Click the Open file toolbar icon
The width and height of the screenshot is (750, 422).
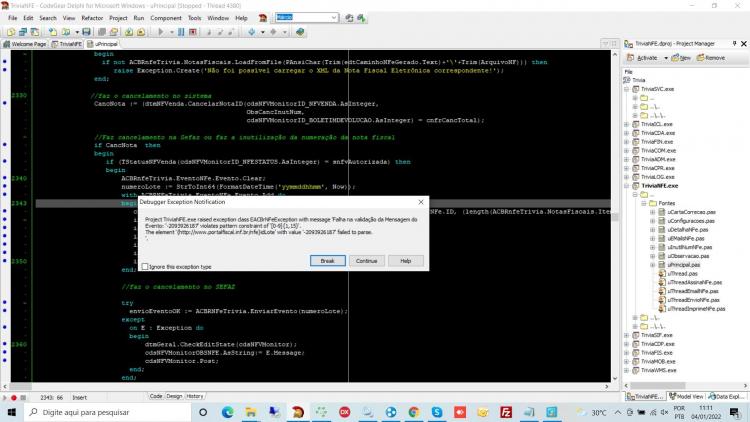pos(66,32)
